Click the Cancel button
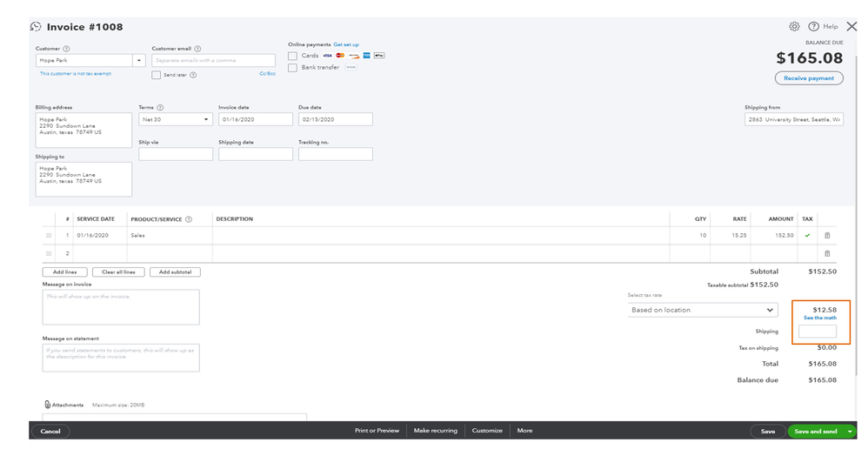This screenshot has width=868, height=456. pyautogui.click(x=50, y=431)
